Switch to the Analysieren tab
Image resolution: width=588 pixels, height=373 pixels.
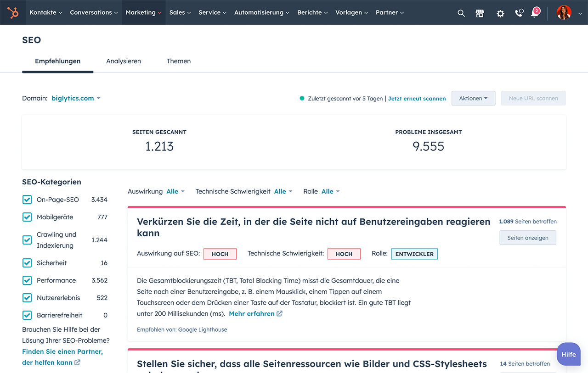pyautogui.click(x=123, y=61)
